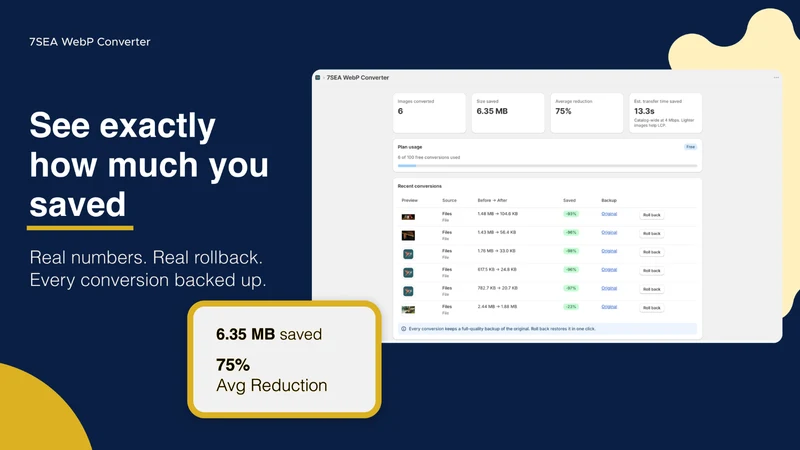Click the '1.48 MB → 104.6 KB' size value

(x=498, y=214)
